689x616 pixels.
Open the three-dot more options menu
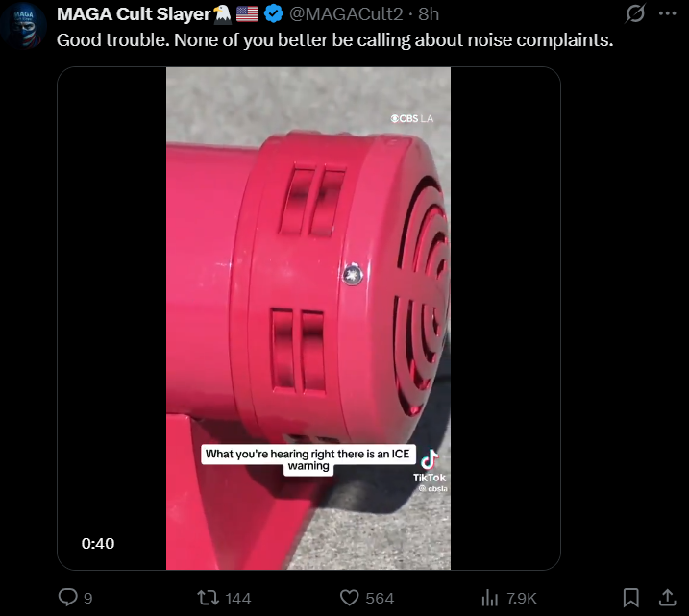tap(668, 13)
